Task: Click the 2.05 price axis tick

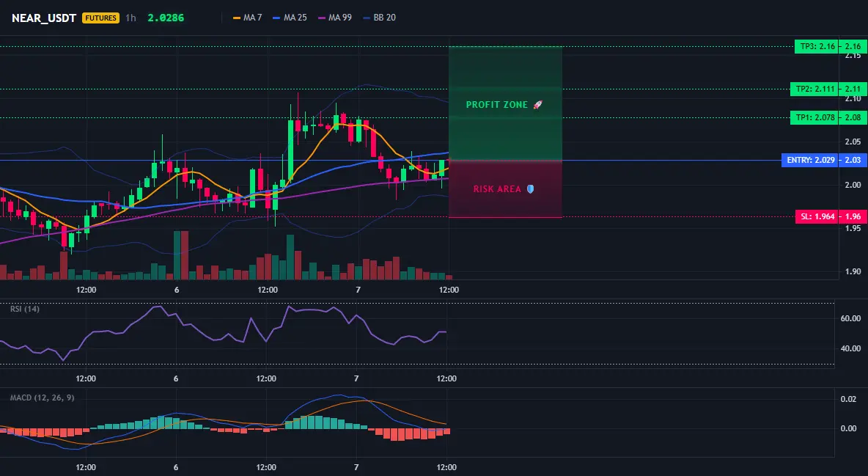Action: (853, 142)
